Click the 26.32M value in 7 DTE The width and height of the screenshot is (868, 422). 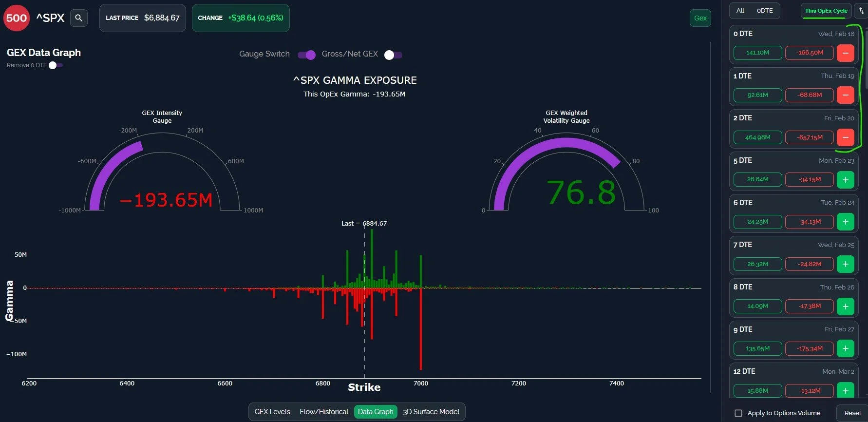point(758,264)
